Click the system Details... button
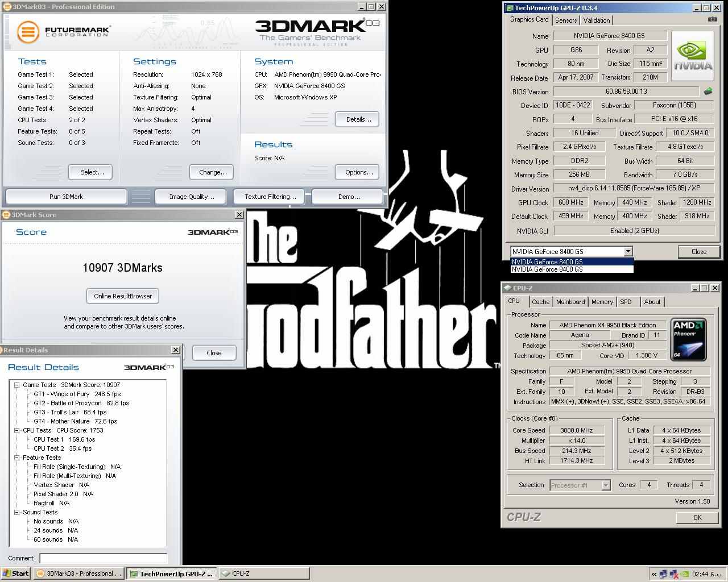Screen dimensions: 728x582 [x=358, y=119]
